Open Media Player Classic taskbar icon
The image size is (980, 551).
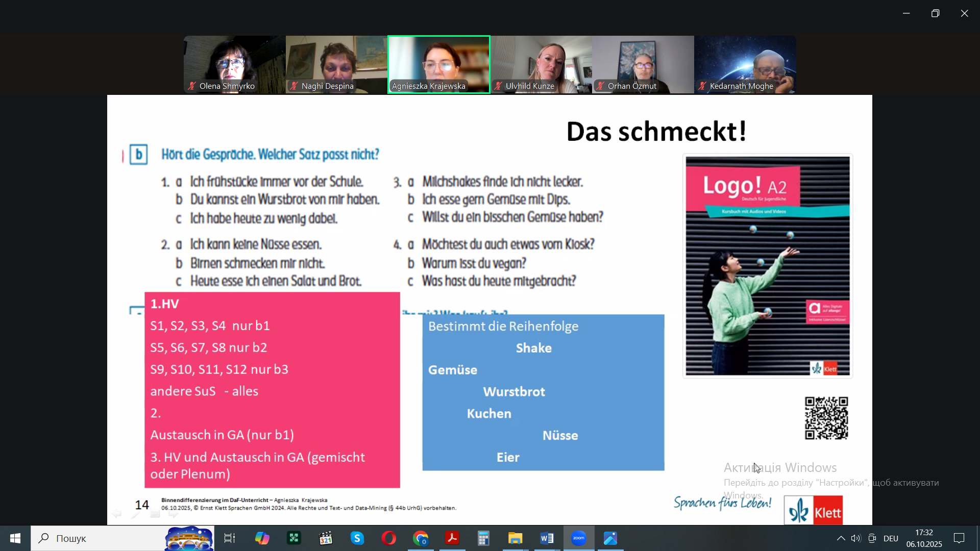(x=326, y=538)
